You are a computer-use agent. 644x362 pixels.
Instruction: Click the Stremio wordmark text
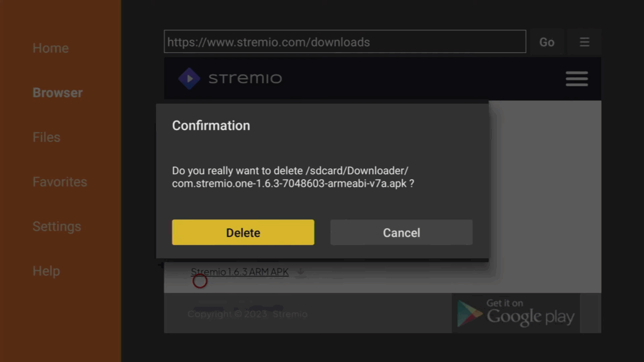coord(245,79)
